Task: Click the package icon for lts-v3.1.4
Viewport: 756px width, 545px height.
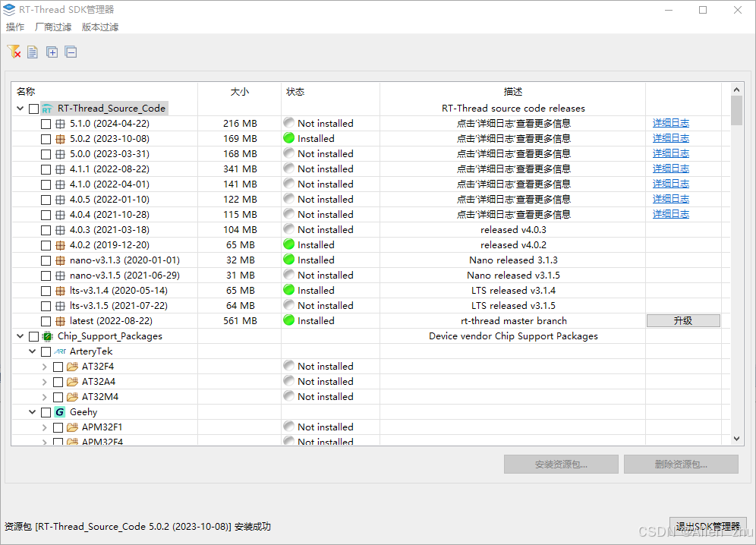Action: 60,291
